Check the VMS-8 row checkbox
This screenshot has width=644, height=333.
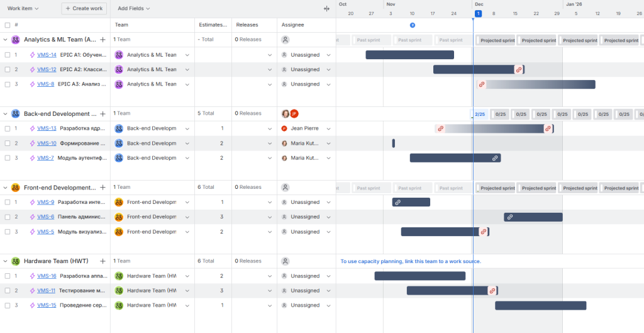point(8,84)
